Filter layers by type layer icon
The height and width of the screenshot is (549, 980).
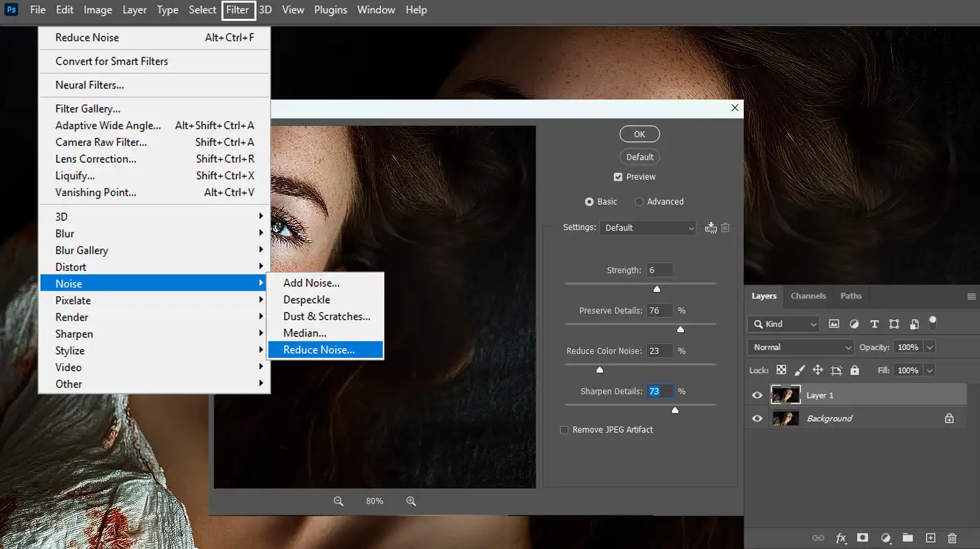(874, 324)
